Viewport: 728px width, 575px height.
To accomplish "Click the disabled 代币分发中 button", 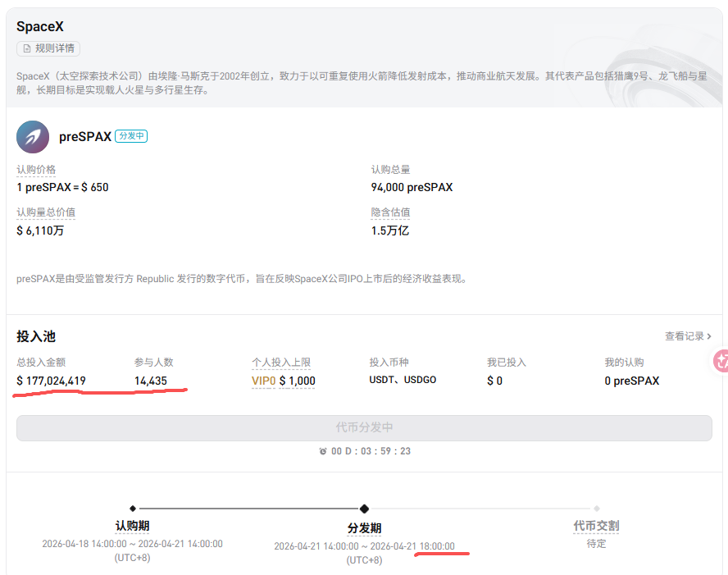I will tap(364, 427).
